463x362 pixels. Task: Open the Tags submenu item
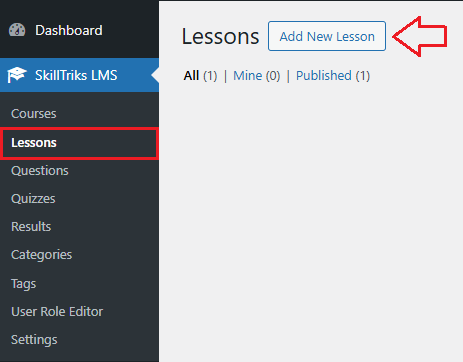pos(23,284)
